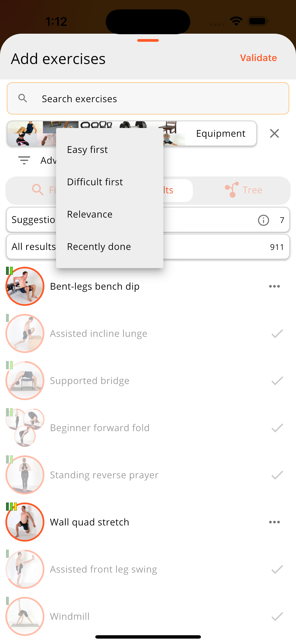The width and height of the screenshot is (296, 644).
Task: Toggle checkmark for Standing reverse prayer
Action: pyautogui.click(x=277, y=475)
